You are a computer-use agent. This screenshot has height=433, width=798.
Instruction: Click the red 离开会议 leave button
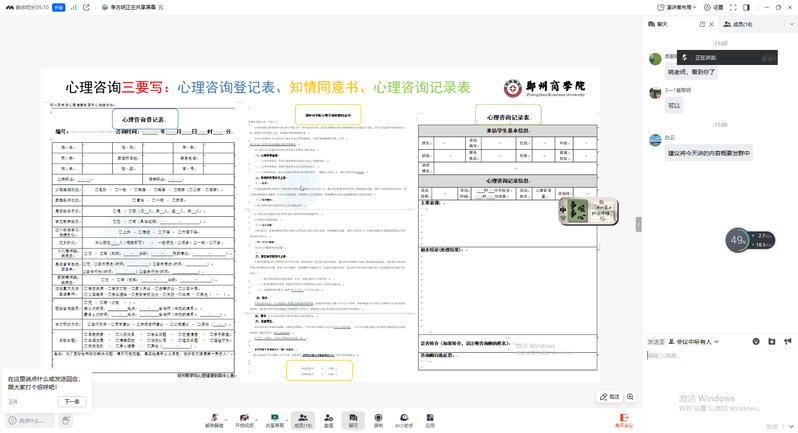click(x=624, y=419)
